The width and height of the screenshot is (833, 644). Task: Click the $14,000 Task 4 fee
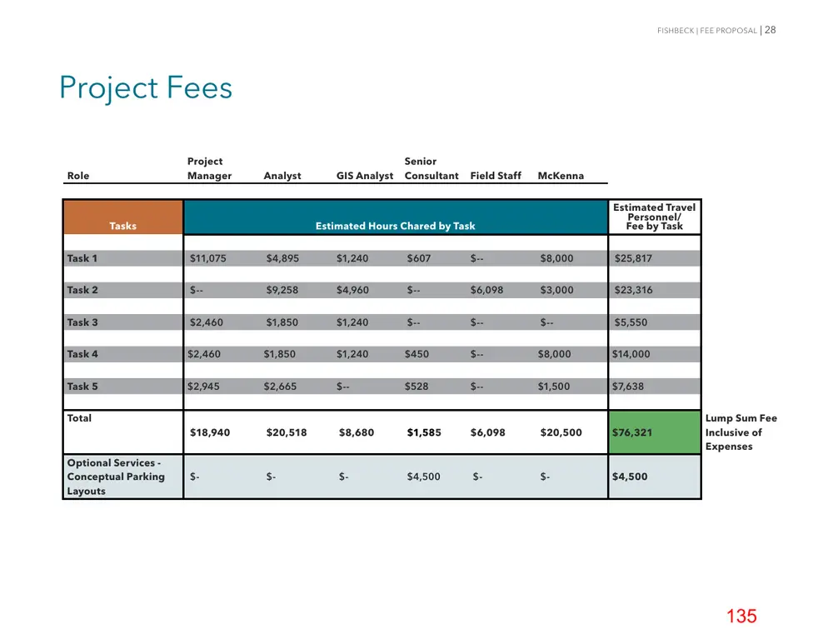(x=631, y=354)
